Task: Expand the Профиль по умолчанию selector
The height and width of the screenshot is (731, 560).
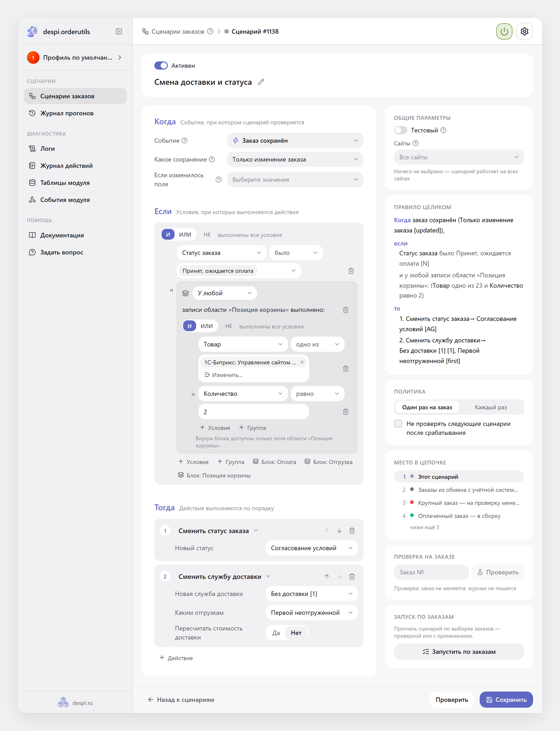Action: [x=75, y=57]
